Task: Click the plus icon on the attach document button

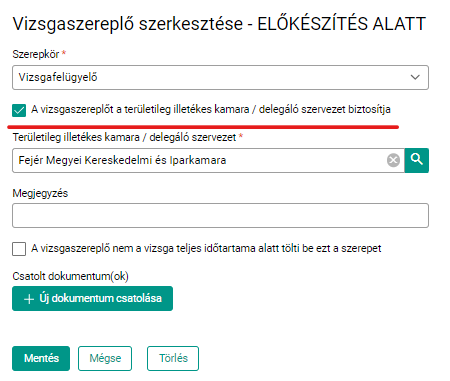Action: 29,299
